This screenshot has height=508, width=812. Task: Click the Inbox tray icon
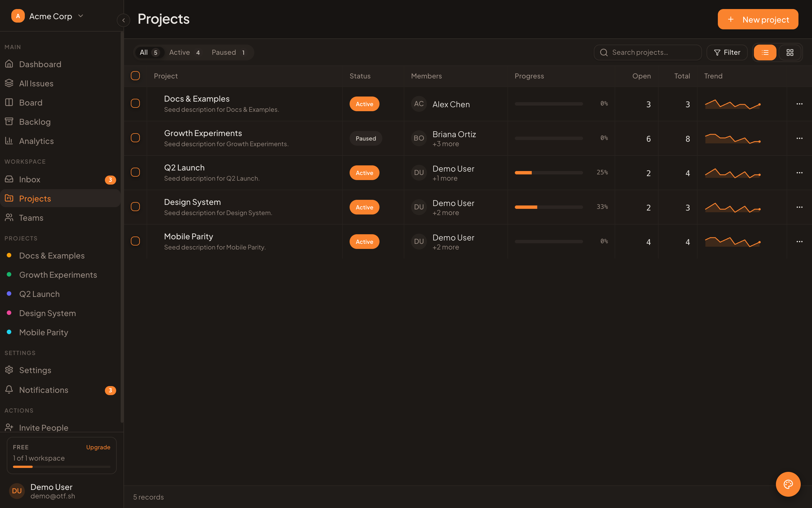[9, 179]
